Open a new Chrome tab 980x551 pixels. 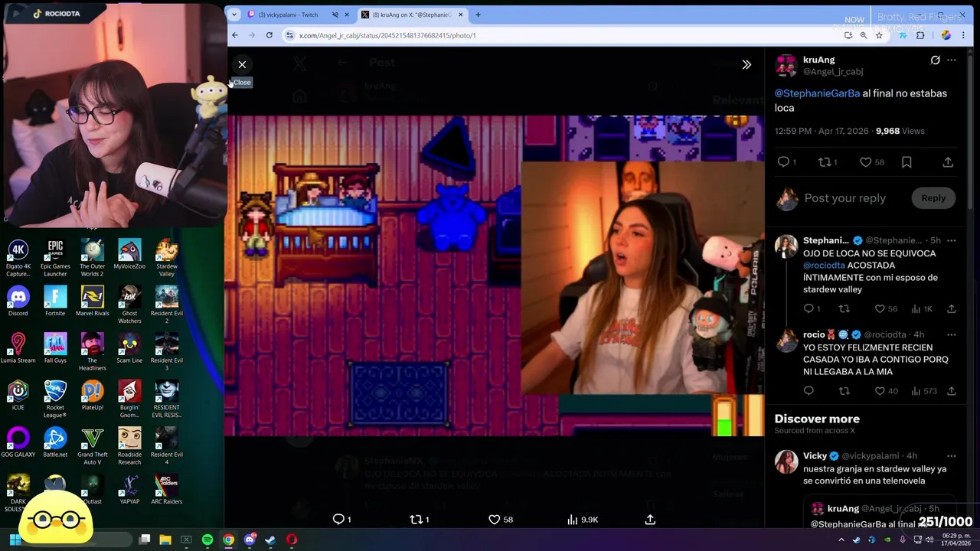478,15
